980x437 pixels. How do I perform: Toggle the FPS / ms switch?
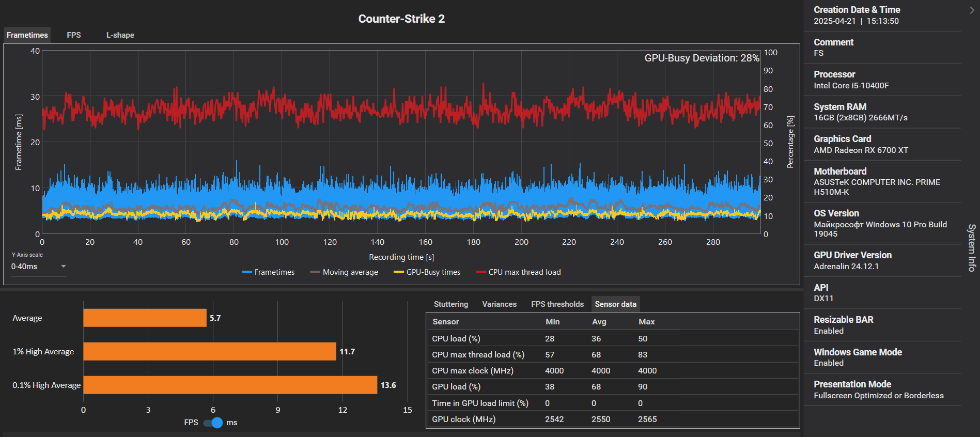213,423
